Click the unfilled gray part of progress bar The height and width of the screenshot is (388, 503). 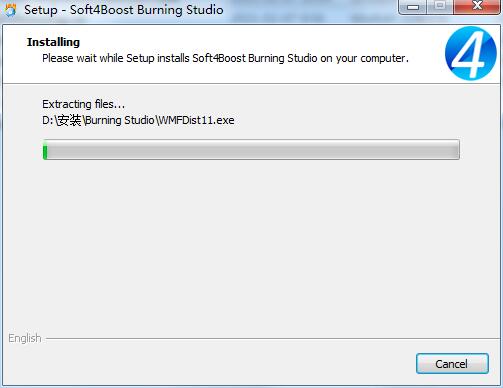[253, 150]
